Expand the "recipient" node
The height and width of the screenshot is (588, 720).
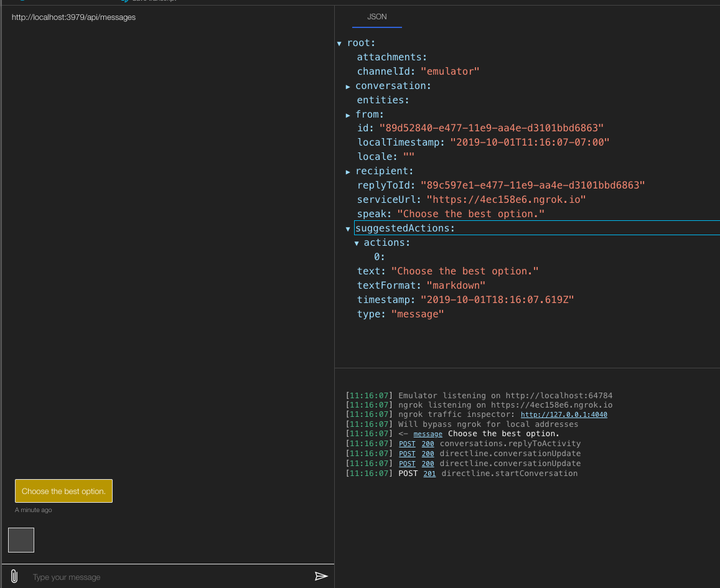(348, 171)
